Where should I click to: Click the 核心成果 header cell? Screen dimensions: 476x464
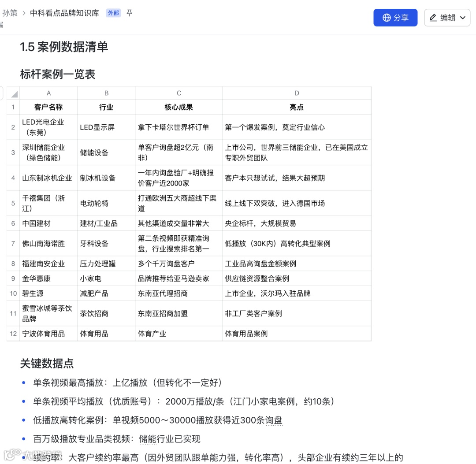click(x=179, y=107)
